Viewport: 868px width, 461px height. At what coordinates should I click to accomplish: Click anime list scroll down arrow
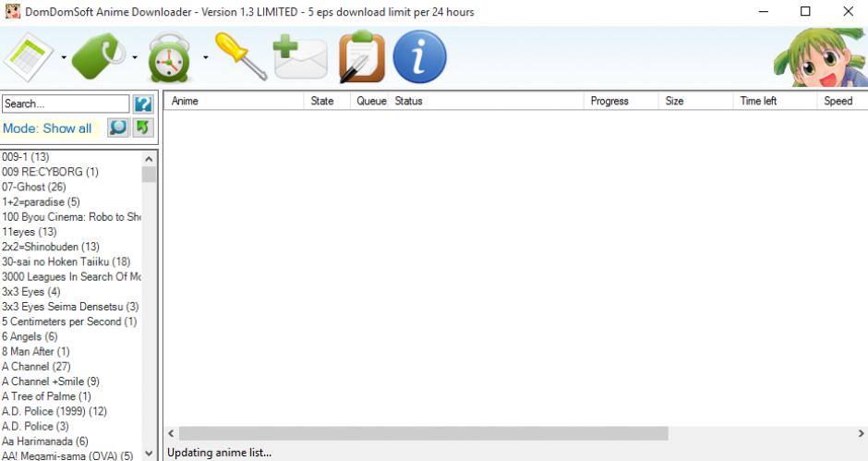(x=149, y=454)
